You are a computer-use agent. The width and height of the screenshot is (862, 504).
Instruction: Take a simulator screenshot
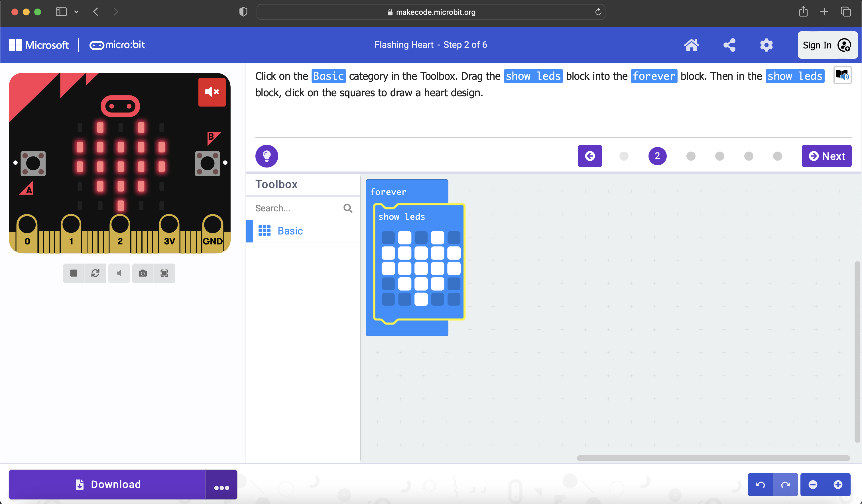pos(143,273)
